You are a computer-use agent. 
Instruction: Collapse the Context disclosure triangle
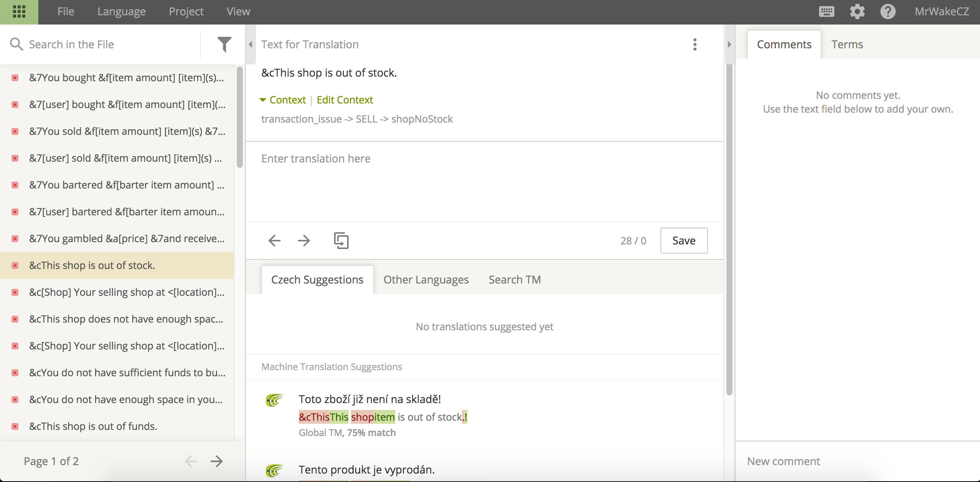[x=263, y=100]
